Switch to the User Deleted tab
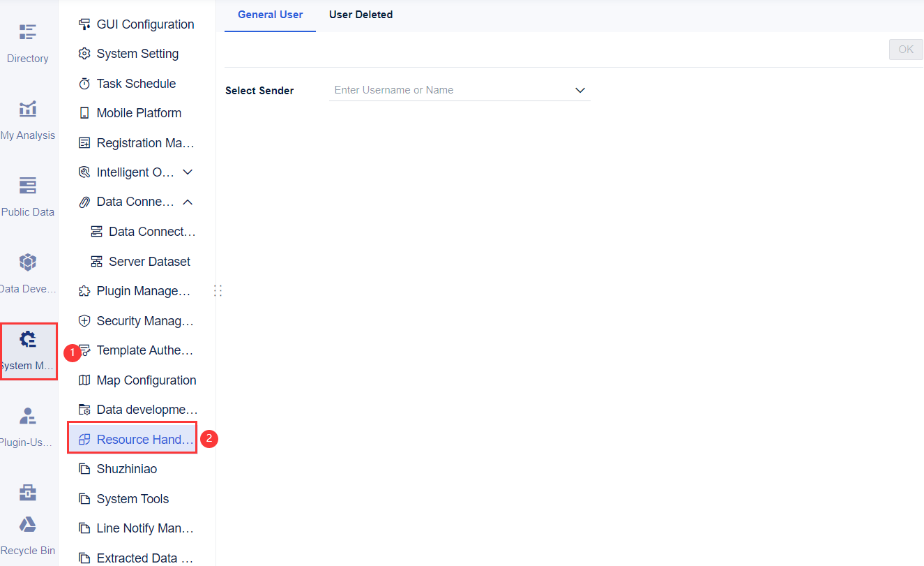The height and width of the screenshot is (566, 924). click(x=361, y=14)
